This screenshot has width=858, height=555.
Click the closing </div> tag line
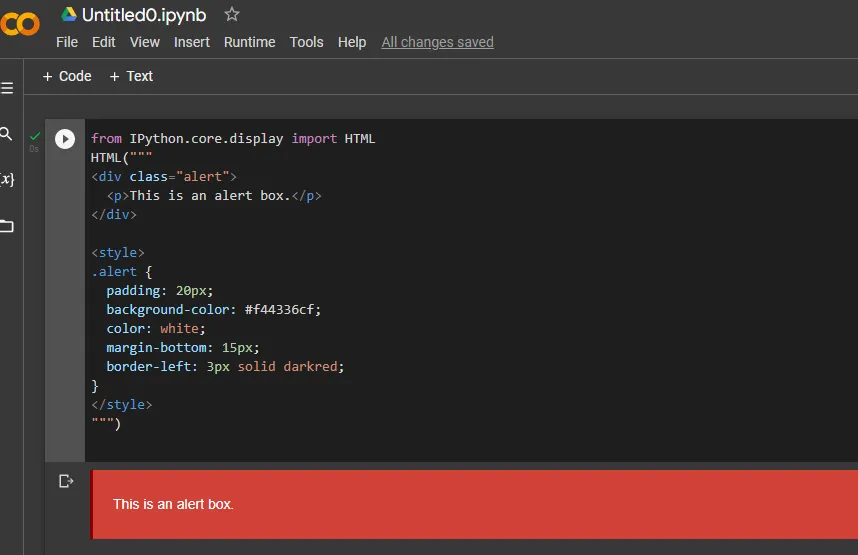click(114, 215)
